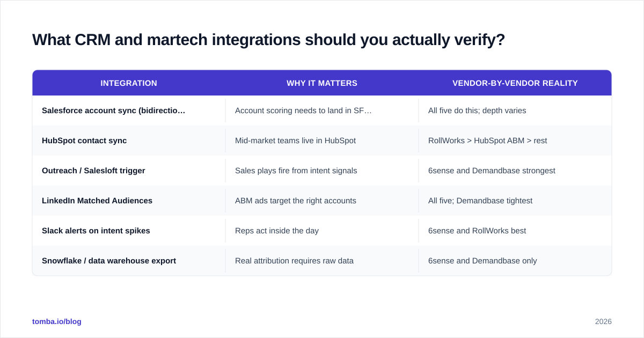Image resolution: width=644 pixels, height=338 pixels.
Task: Click 'ABM ads target the right accounts' cell
Action: 322,201
